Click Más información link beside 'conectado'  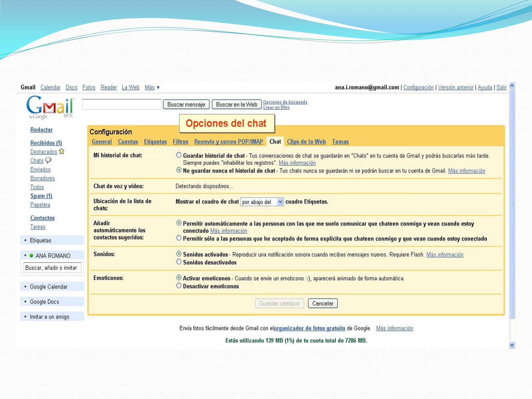(x=228, y=231)
